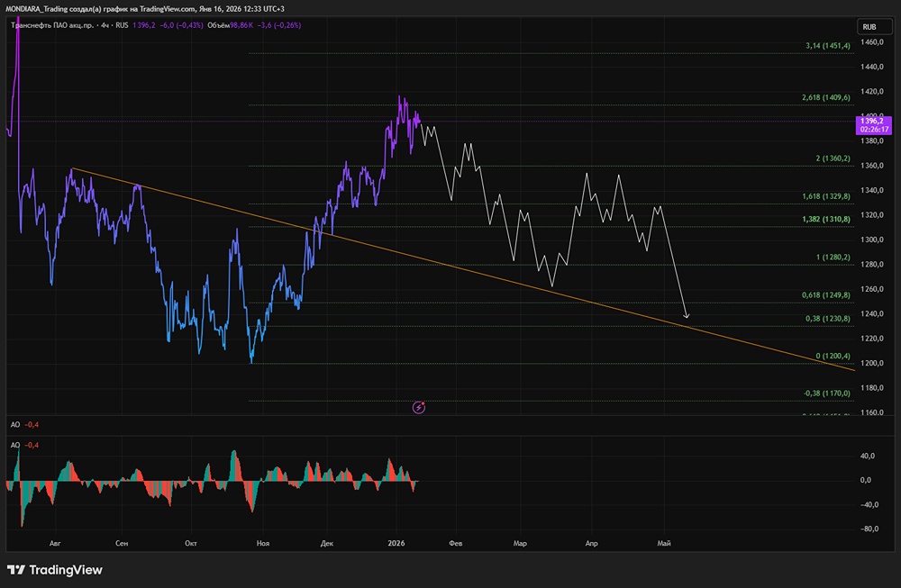
Task: Click price axis value 1220,0
Action: 871,339
